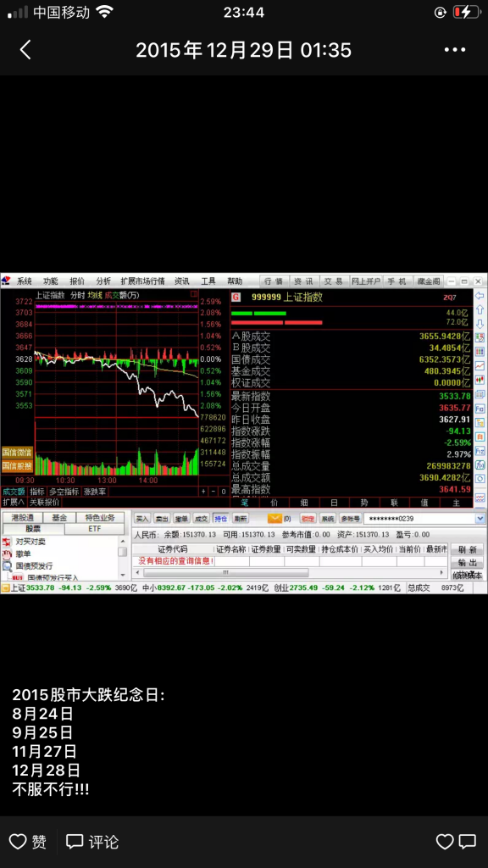Toggle the 持仓 holdings view button
Screen dimensions: 488x868
coord(220,519)
